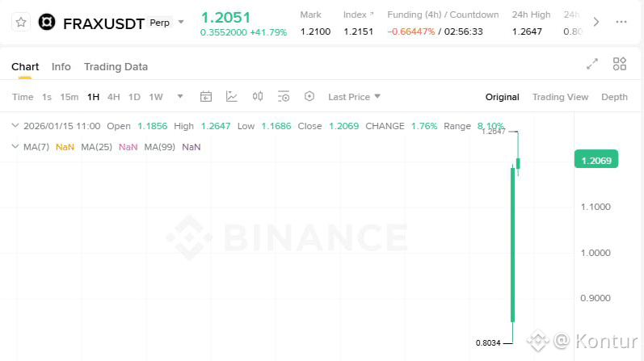Viewport: 644px width, 361px height.
Task: Click the hexagon chart settings icon
Action: 309,97
